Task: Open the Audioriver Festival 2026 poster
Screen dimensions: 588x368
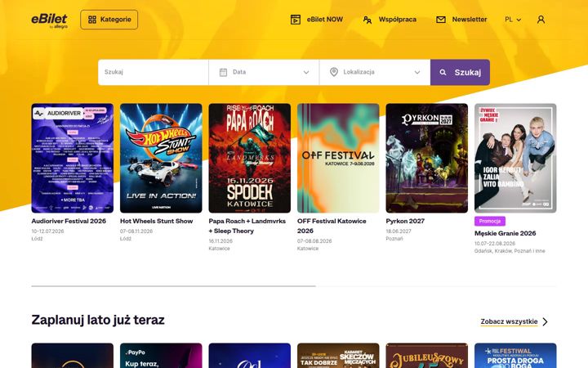Action: pyautogui.click(x=73, y=158)
